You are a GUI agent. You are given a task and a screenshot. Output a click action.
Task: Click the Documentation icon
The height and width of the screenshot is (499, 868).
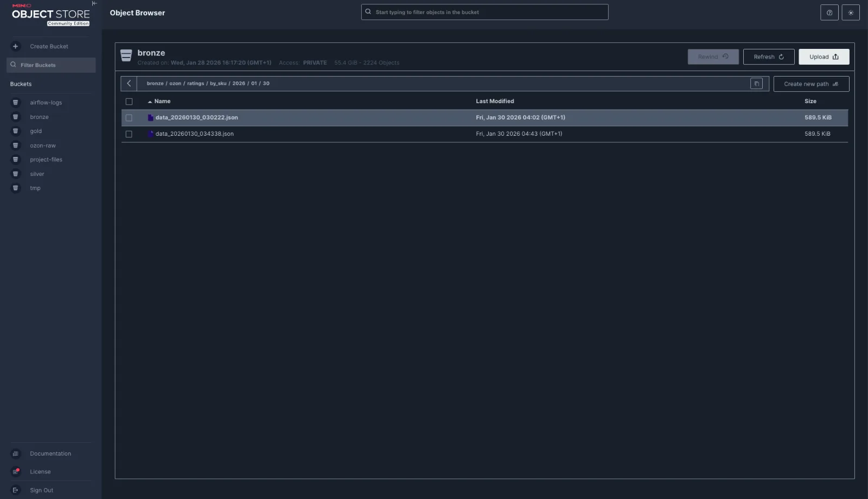point(15,453)
